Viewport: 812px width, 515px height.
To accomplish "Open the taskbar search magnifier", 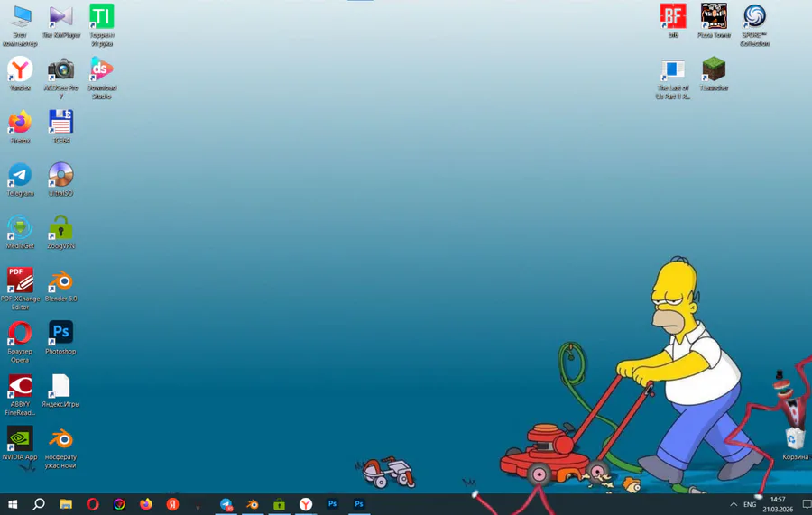I will [39, 504].
